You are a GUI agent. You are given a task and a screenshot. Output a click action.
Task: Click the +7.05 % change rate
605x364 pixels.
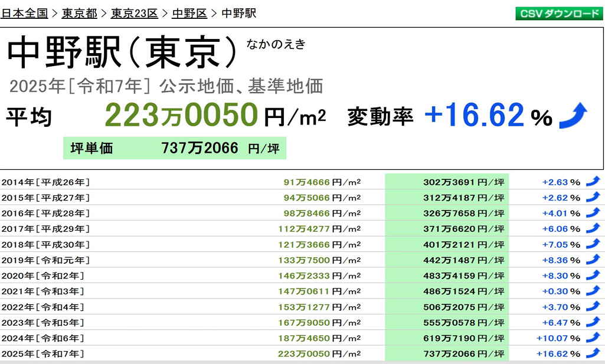(561, 244)
